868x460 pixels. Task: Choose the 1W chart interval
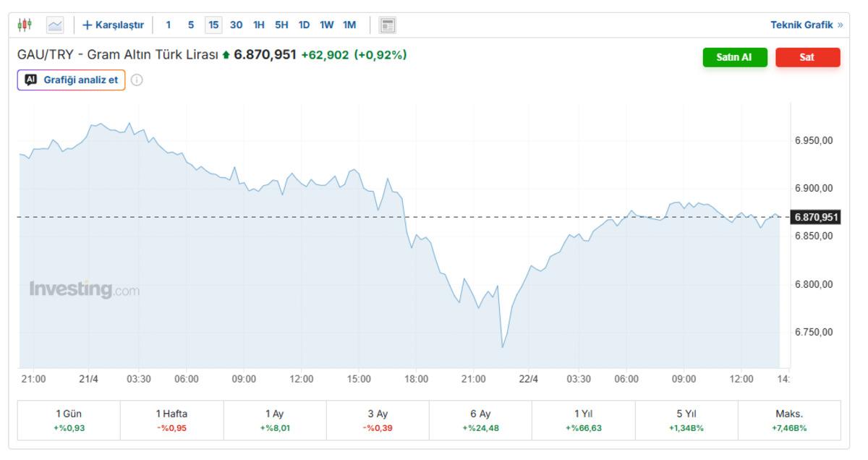(327, 25)
